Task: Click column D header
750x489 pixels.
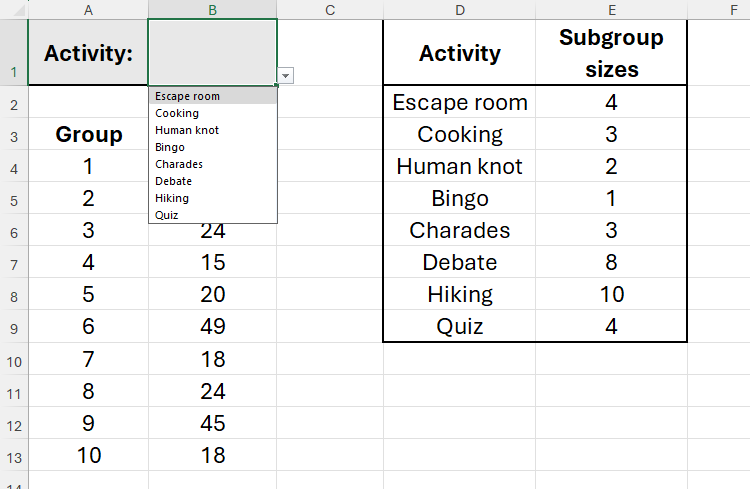Action: pos(459,9)
